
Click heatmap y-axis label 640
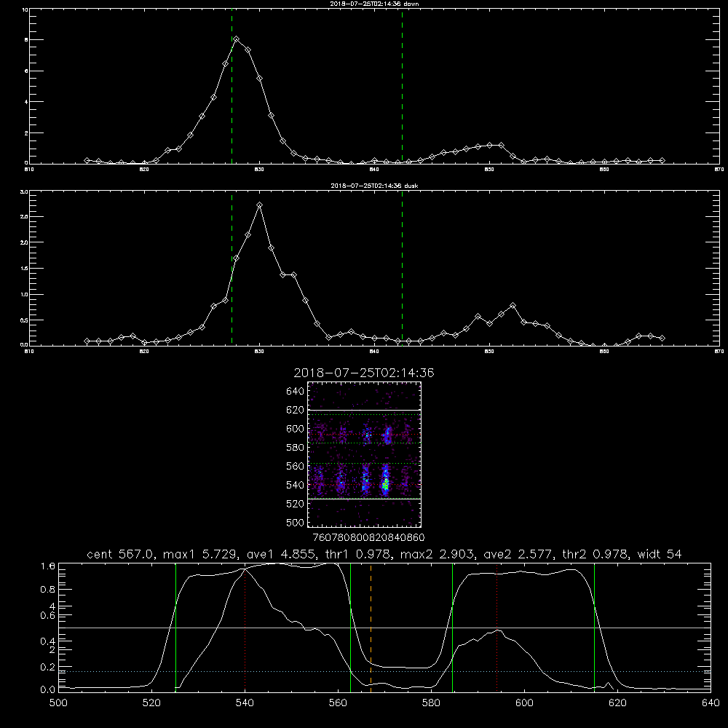(296, 392)
